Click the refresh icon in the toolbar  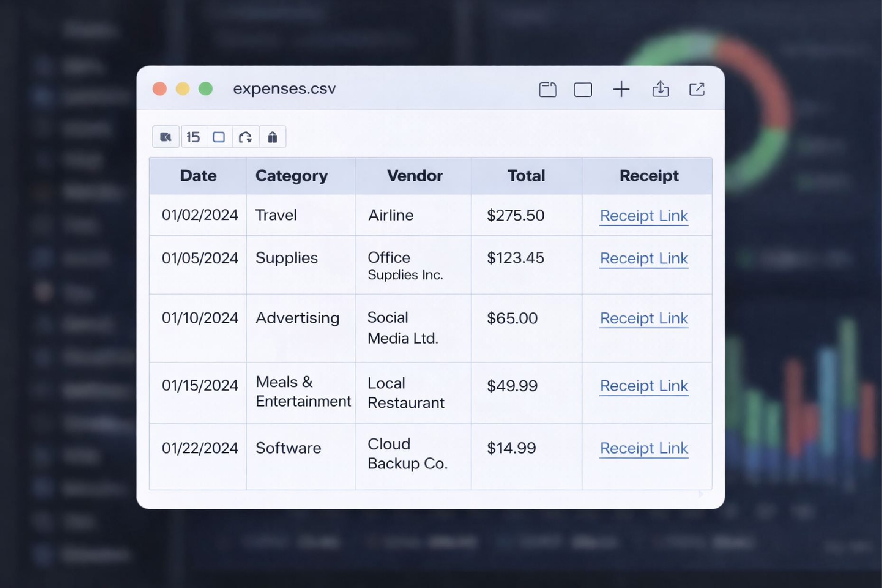(x=245, y=137)
